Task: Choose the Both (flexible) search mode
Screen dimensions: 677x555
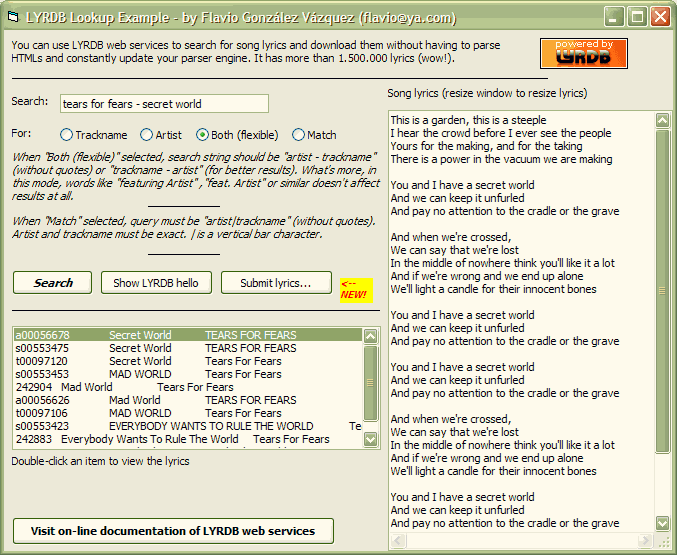Action: [203, 135]
